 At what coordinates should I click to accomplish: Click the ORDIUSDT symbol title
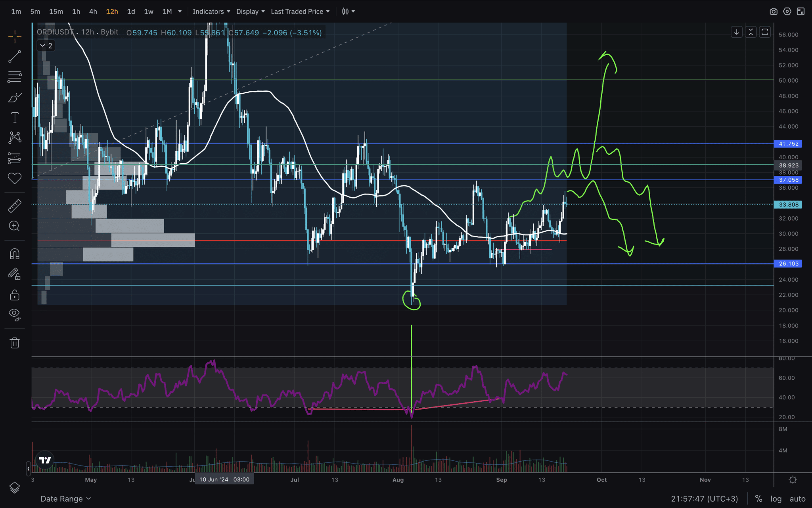(56, 32)
